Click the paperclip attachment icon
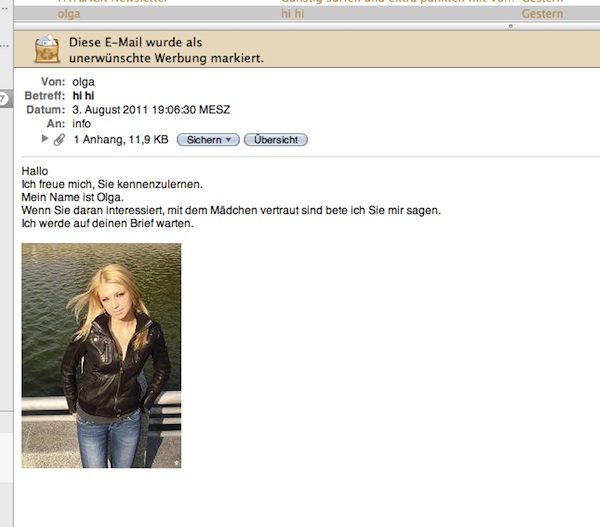The image size is (600, 527). 59,140
